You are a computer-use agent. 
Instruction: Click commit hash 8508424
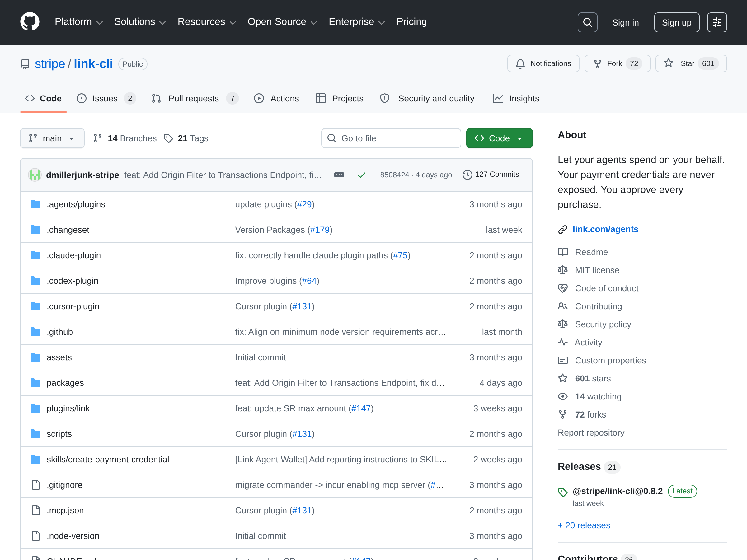pyautogui.click(x=394, y=175)
